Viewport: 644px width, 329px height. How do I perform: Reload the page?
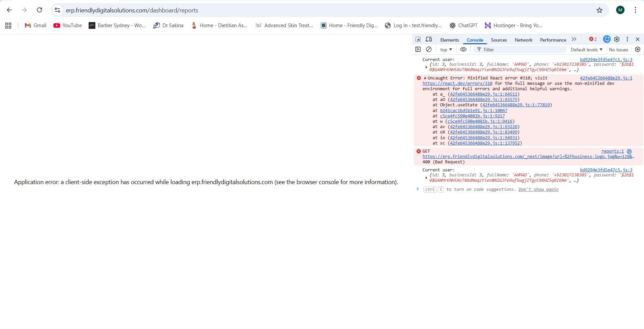[x=39, y=10]
